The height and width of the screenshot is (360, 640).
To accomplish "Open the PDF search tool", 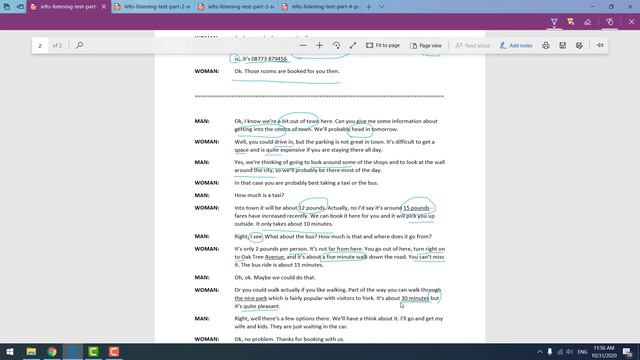I will (x=80, y=45).
